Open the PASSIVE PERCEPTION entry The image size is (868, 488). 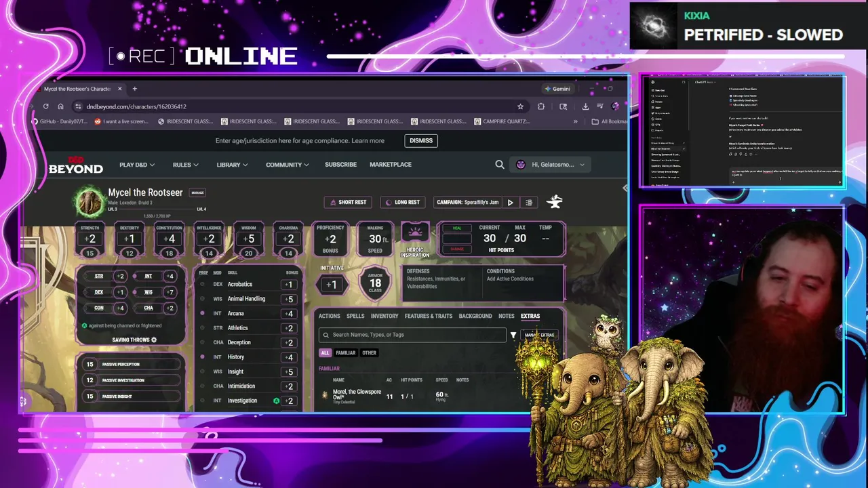pyautogui.click(x=130, y=364)
